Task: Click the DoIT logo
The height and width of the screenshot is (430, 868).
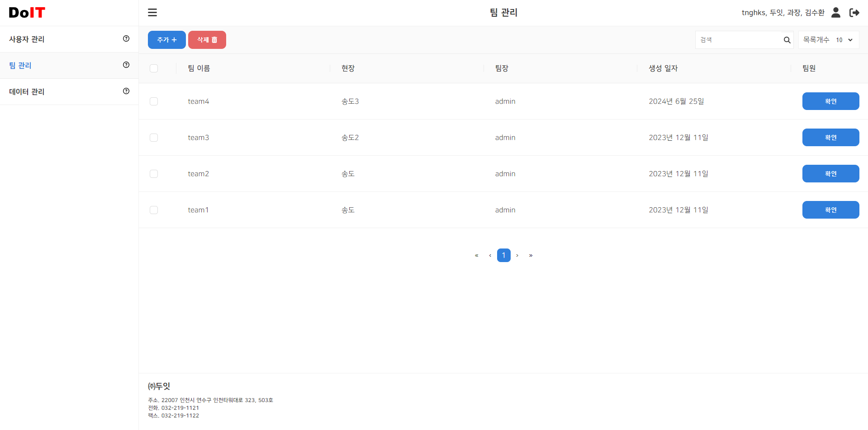Action: point(27,13)
